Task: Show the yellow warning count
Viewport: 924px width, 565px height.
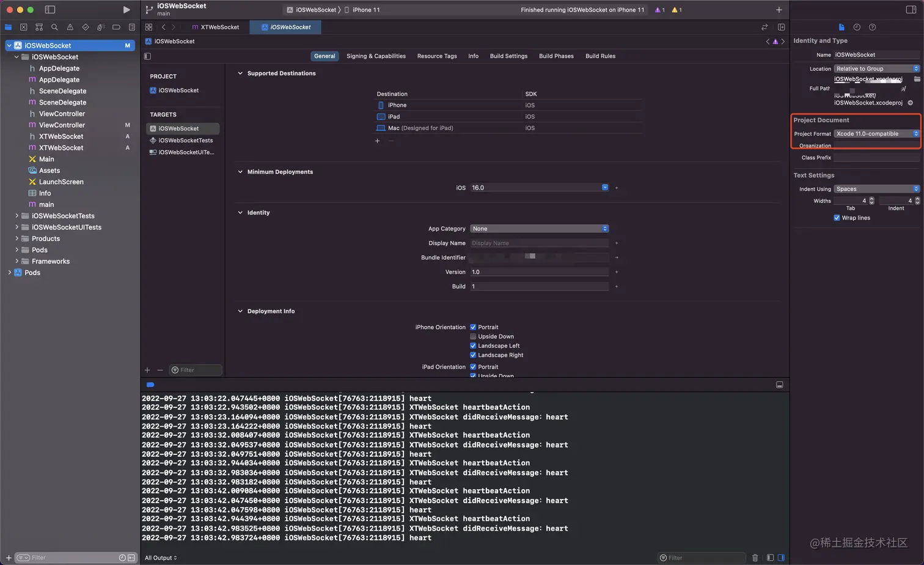Action: (x=676, y=10)
